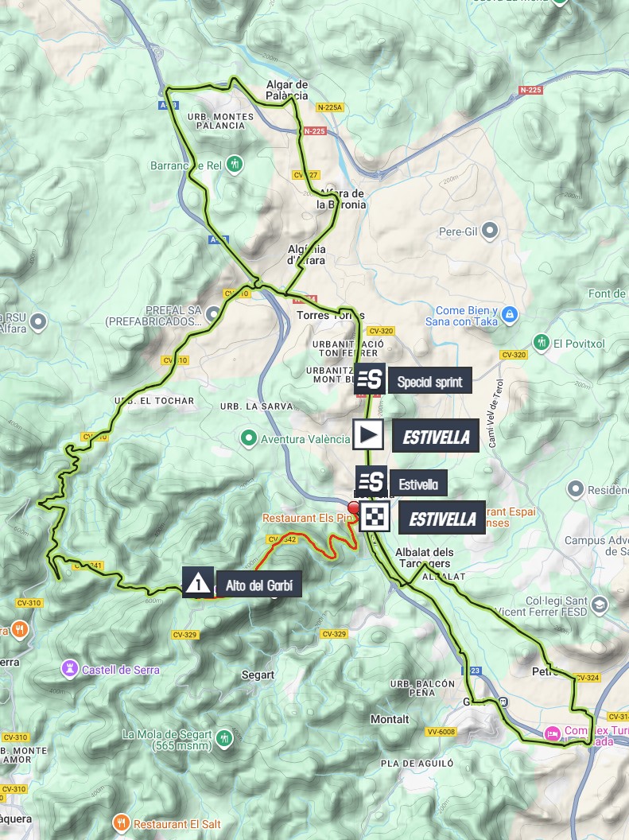Viewport: 629px width, 840px height.
Task: Click the Estivella start flag icon
Action: point(367,434)
